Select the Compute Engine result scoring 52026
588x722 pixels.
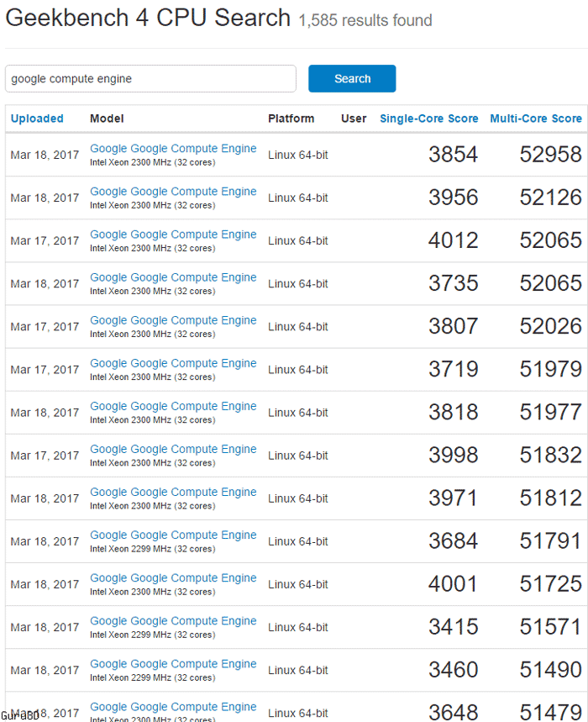tap(173, 320)
